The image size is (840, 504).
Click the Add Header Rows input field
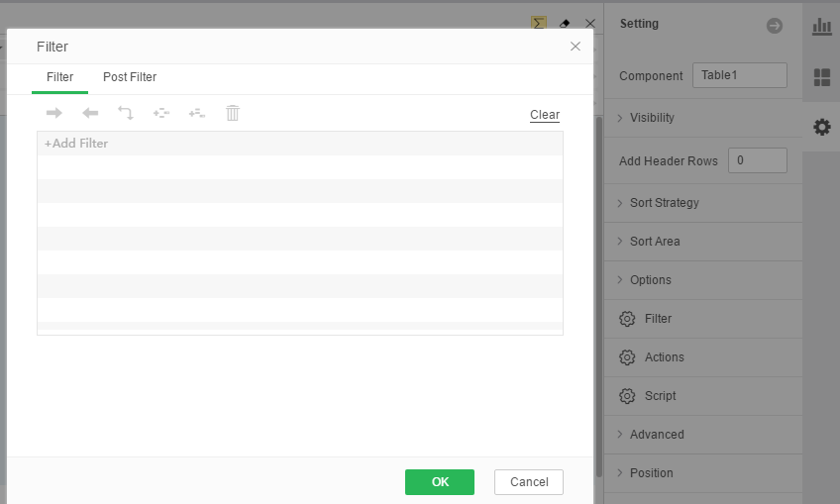click(x=757, y=160)
